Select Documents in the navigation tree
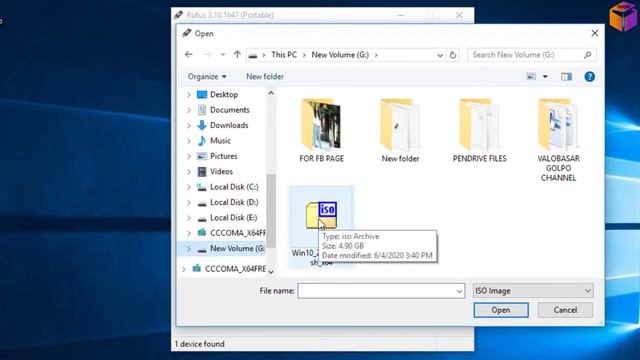 [x=229, y=110]
